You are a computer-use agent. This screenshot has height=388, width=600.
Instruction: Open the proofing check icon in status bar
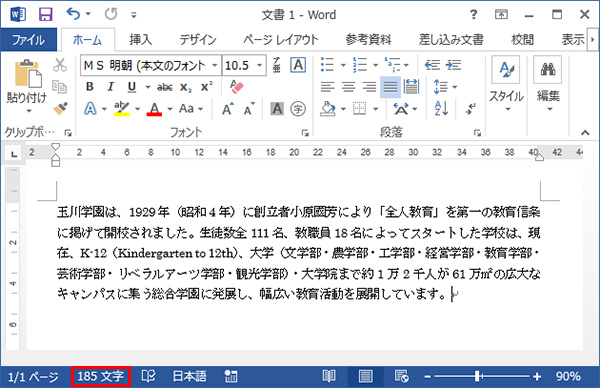tap(148, 377)
